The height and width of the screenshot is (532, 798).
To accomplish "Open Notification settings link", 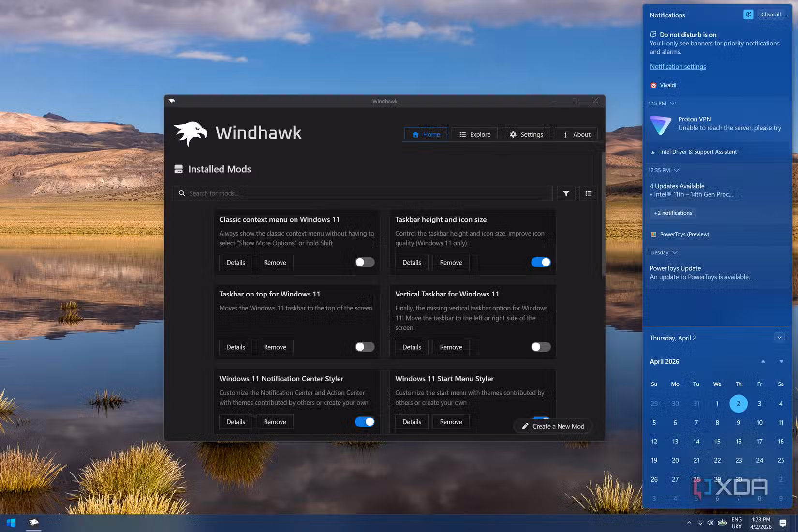I will point(678,67).
